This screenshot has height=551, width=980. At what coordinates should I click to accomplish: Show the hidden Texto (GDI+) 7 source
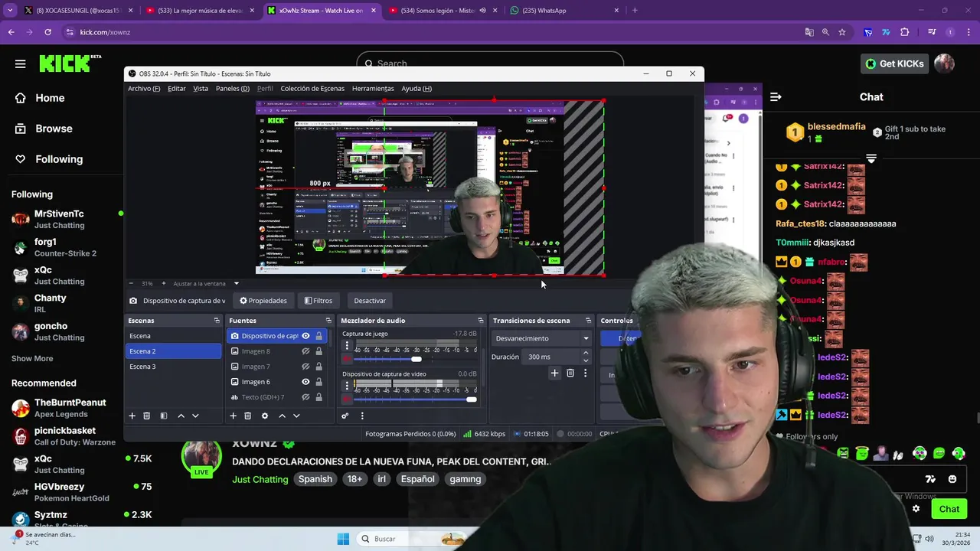[305, 397]
